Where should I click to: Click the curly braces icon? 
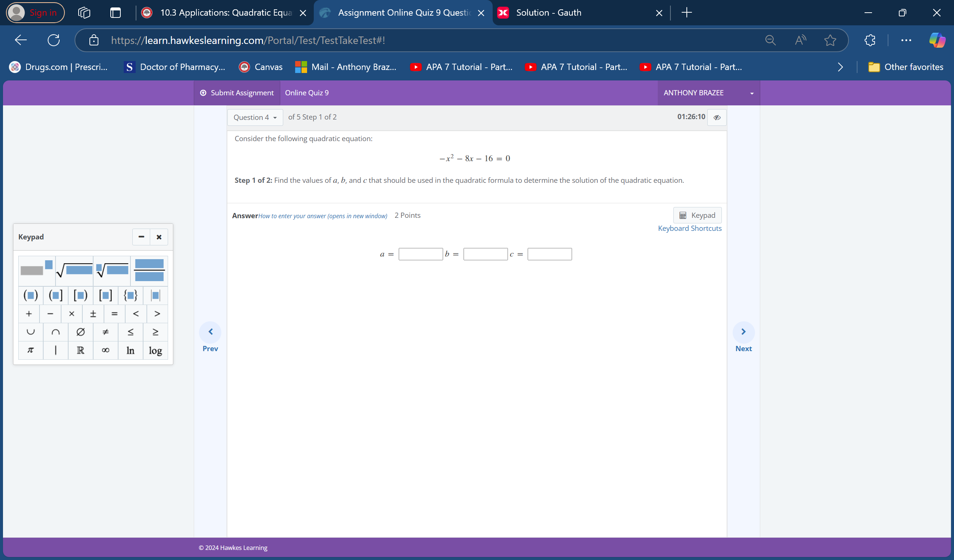click(x=131, y=295)
